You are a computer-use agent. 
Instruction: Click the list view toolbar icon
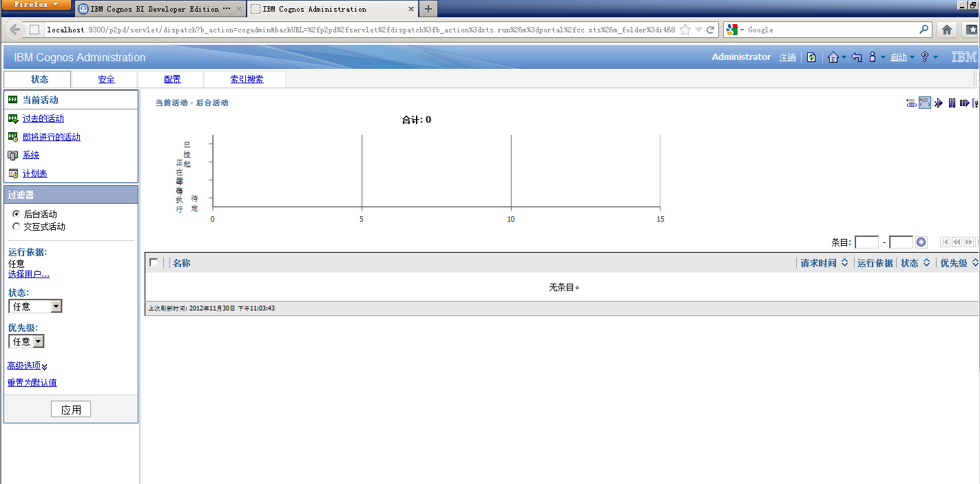pyautogui.click(x=912, y=103)
